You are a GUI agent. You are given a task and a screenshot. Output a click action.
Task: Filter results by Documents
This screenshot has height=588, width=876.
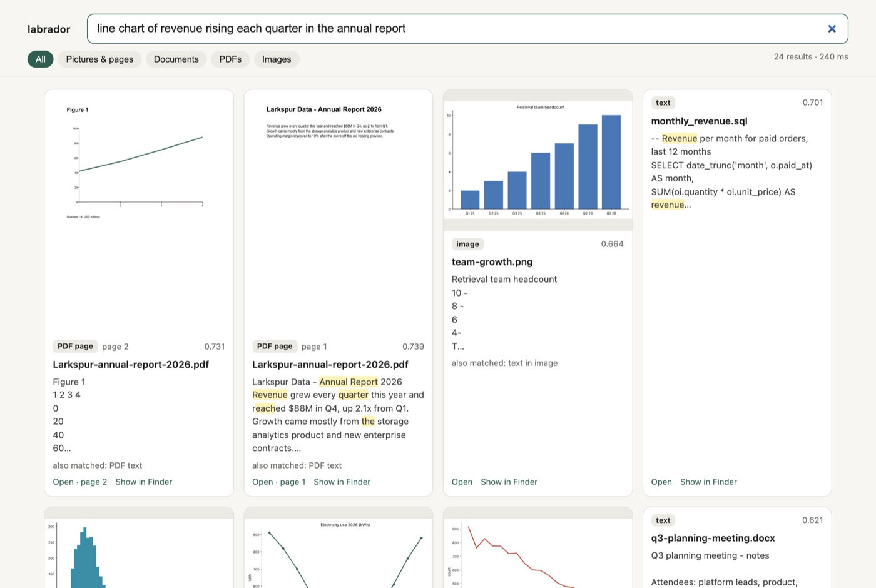coord(176,59)
